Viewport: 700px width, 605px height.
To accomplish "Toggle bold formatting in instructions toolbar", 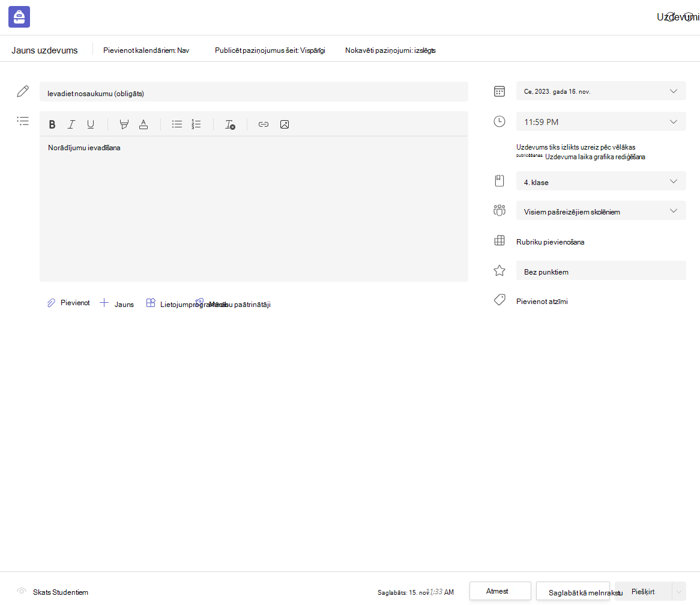I will point(52,124).
